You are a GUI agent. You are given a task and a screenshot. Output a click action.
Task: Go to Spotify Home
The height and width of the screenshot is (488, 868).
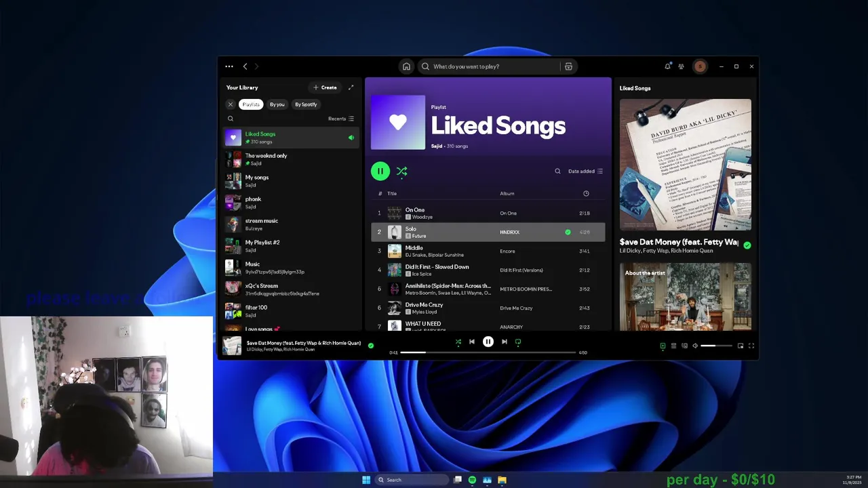[x=406, y=66]
